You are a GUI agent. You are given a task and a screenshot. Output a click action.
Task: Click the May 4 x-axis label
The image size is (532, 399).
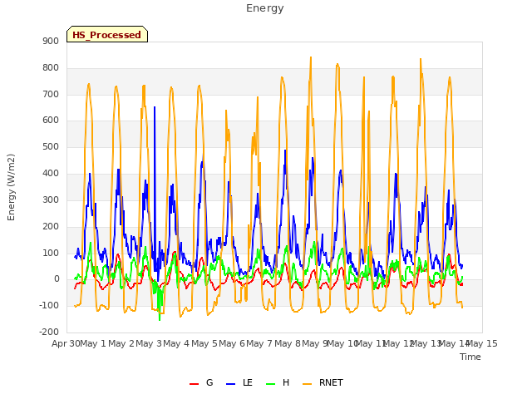coord(176,344)
